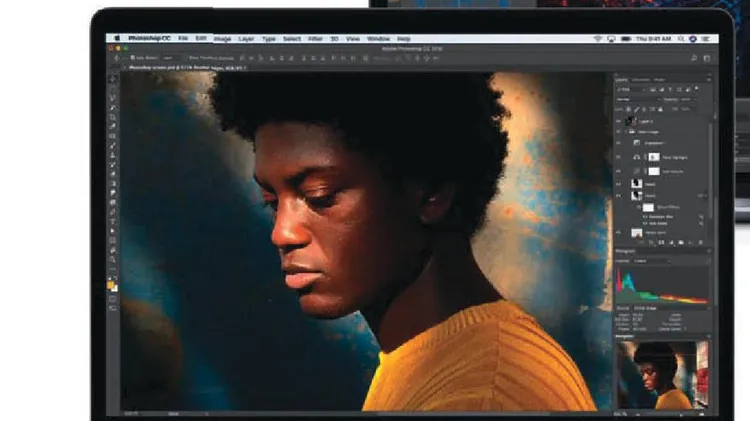Select the Pen tool
Viewport: 750px width, 421px height.
pyautogui.click(x=113, y=212)
